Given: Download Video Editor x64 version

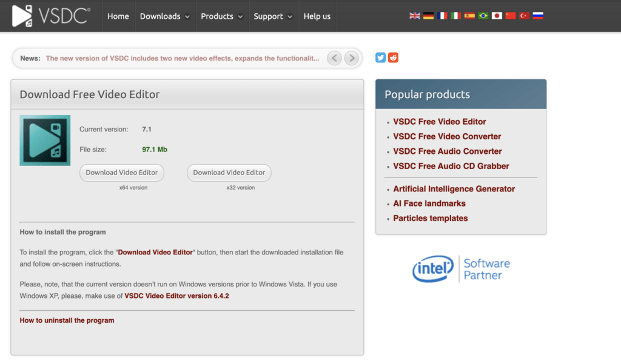Looking at the screenshot, I should pyautogui.click(x=121, y=173).
